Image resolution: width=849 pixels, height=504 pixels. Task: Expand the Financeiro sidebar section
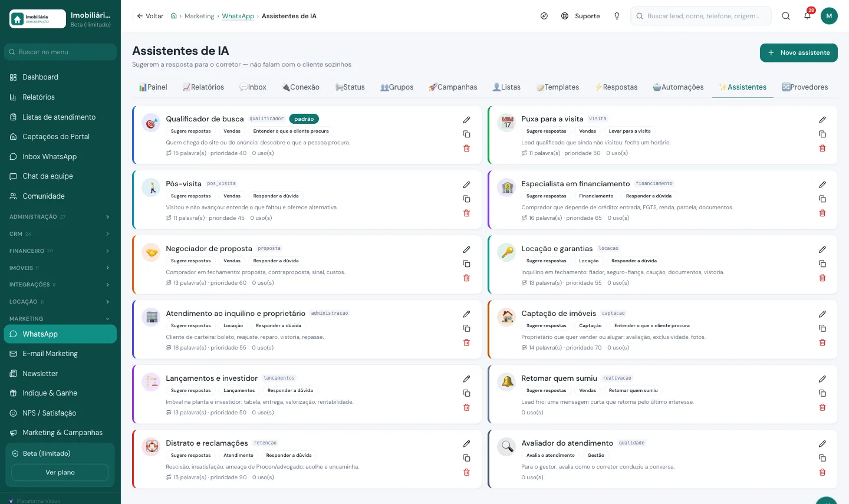(x=60, y=251)
